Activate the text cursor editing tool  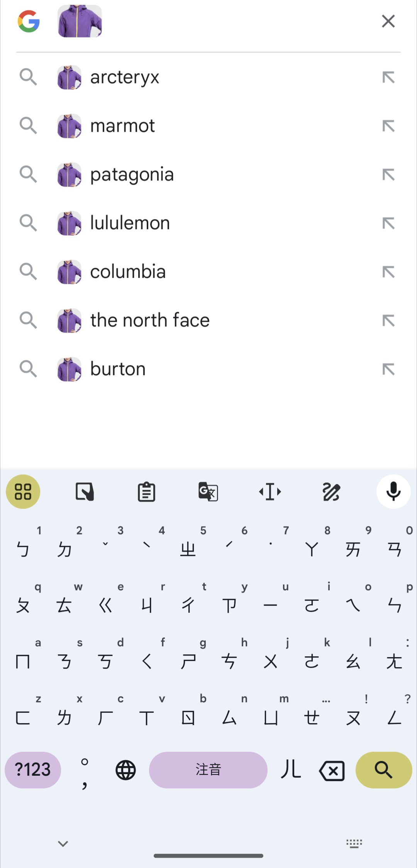click(270, 492)
